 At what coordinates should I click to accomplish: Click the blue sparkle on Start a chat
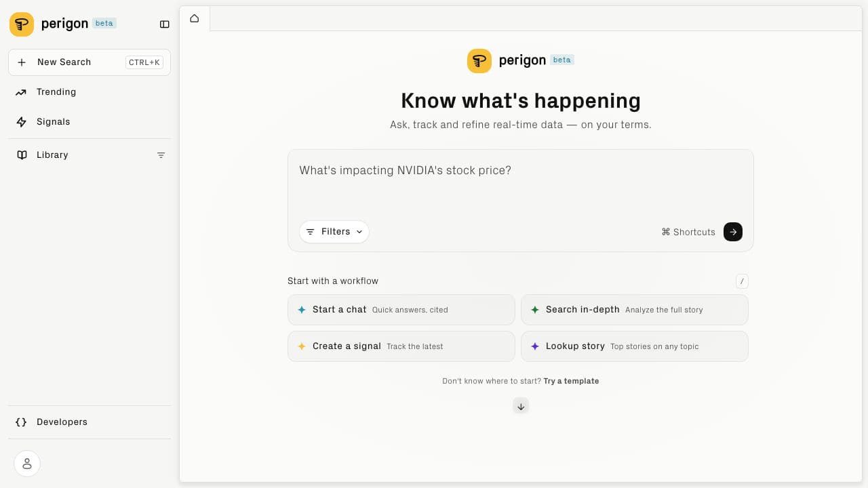pos(302,310)
